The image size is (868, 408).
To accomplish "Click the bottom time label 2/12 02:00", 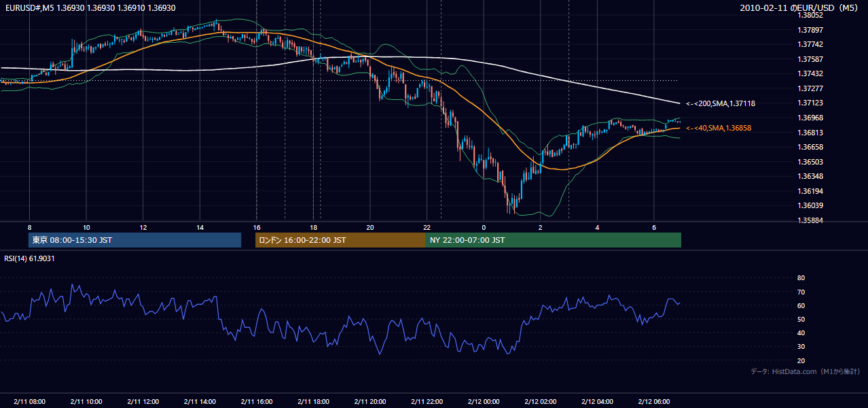I will (x=541, y=401).
